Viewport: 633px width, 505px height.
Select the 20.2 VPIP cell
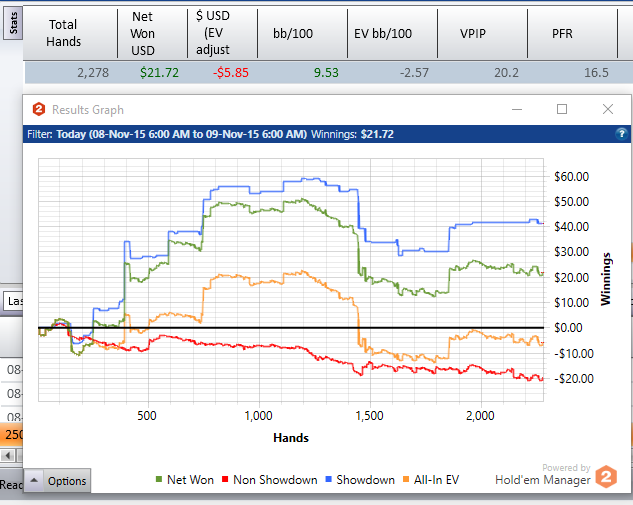click(506, 73)
